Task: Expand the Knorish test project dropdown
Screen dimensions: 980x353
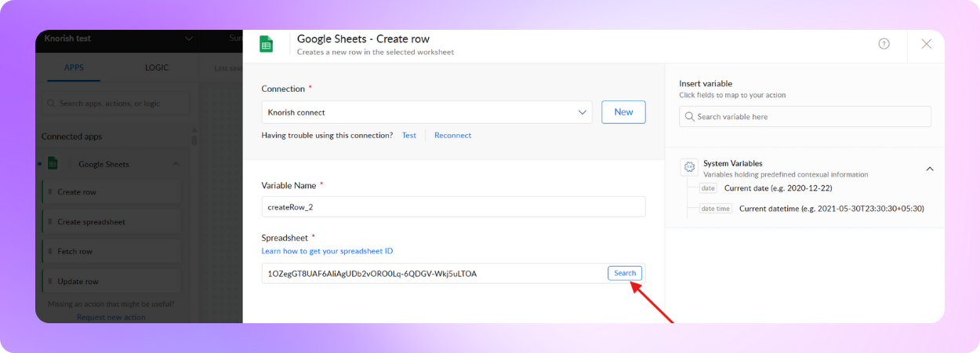Action: coord(188,38)
